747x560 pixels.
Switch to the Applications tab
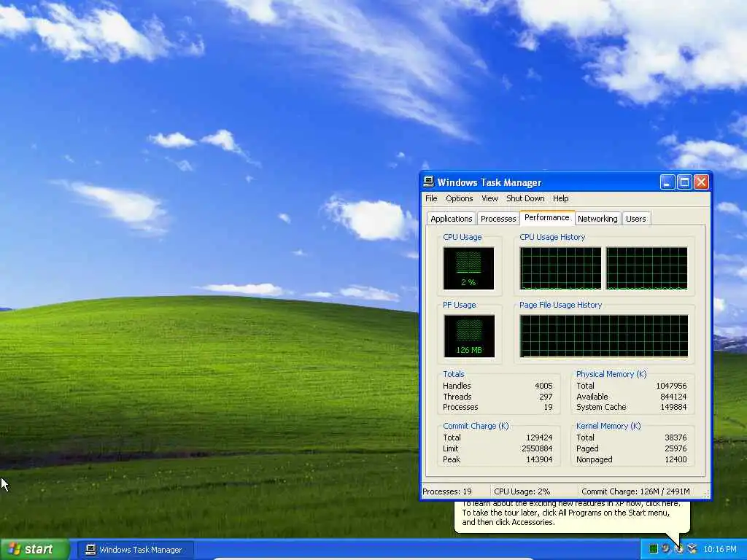[x=451, y=219]
